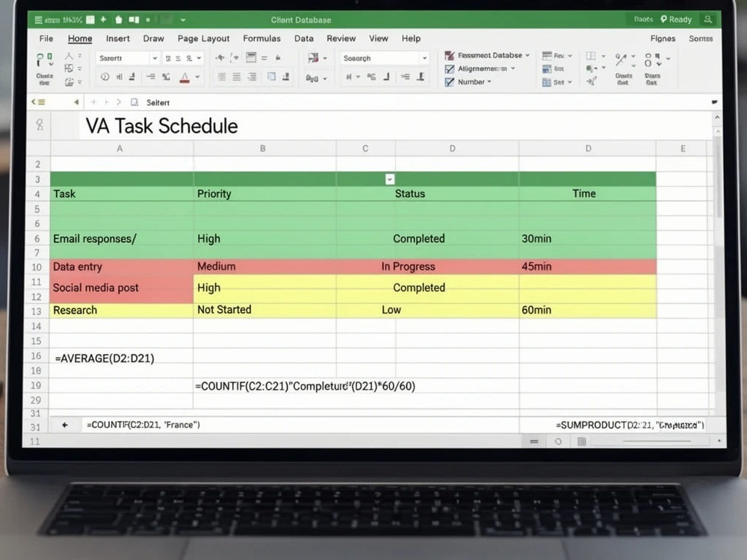Click the align right icon

pos(252,77)
